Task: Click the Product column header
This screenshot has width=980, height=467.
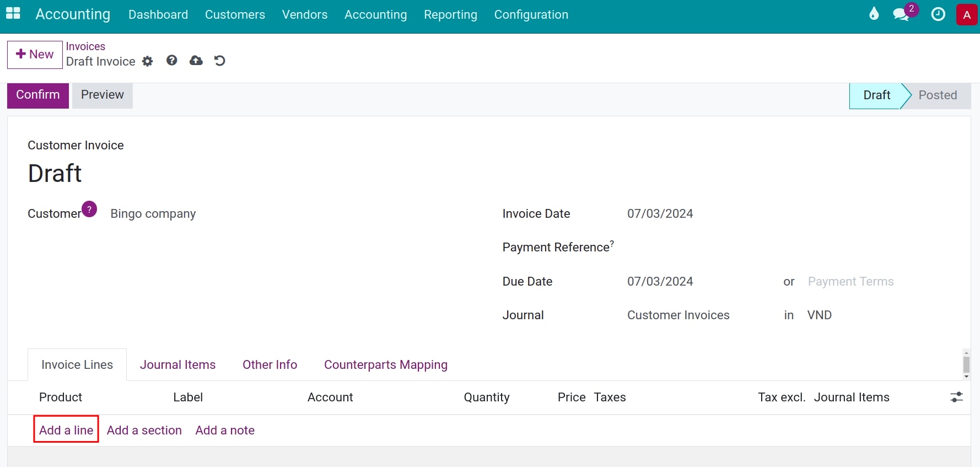Action: (61, 398)
